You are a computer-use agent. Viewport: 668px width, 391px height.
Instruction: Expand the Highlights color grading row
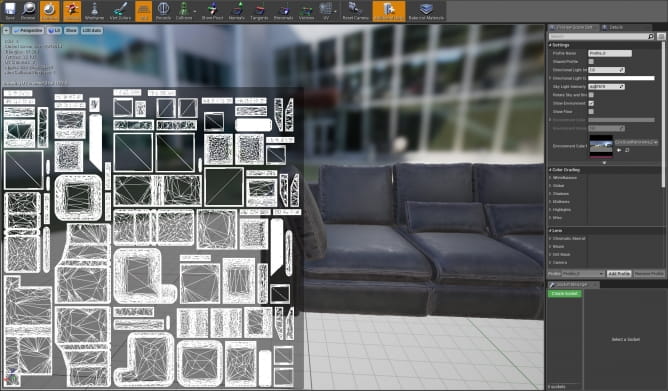coord(550,210)
